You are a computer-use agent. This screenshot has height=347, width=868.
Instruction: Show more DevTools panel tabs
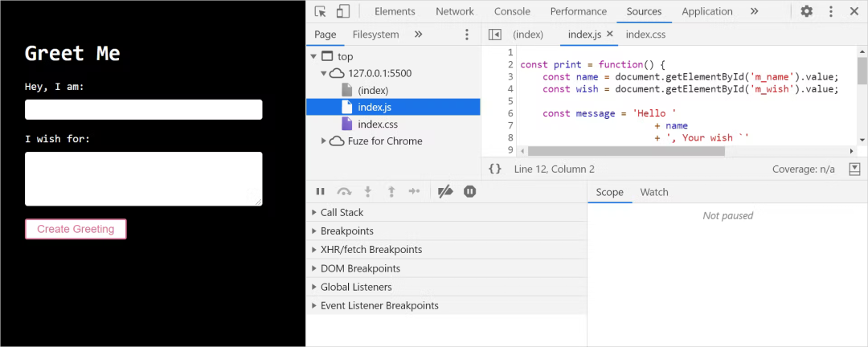coord(754,11)
